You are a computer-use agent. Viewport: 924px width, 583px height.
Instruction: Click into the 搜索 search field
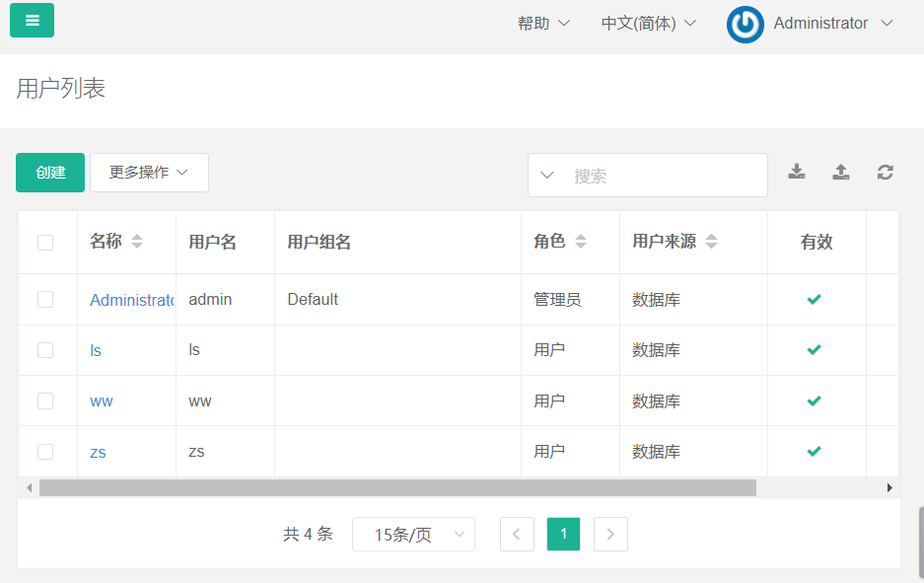(661, 176)
